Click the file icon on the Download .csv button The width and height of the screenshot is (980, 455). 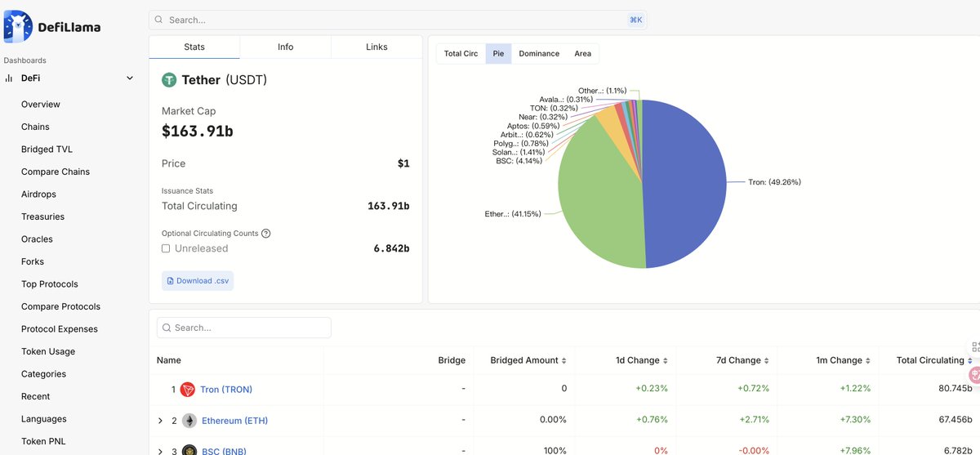(170, 281)
